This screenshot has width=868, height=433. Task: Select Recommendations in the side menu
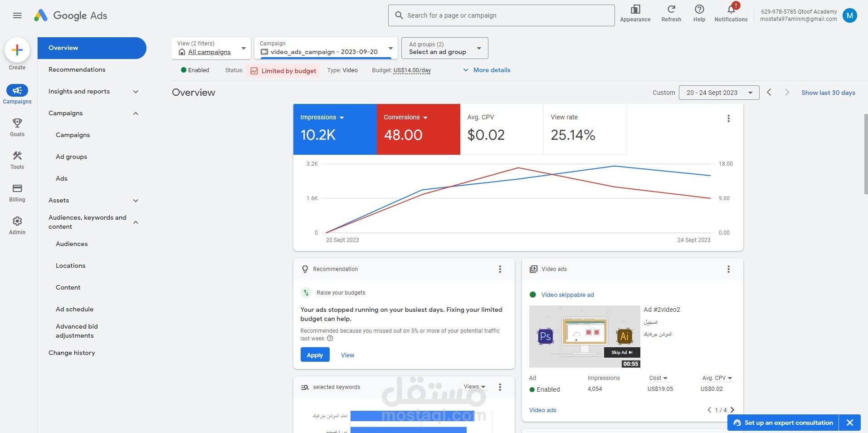[x=77, y=70]
